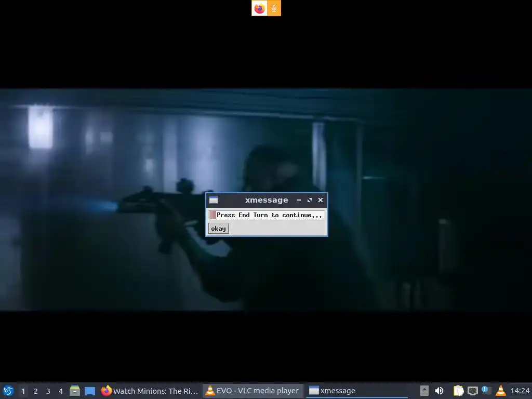Minimize the xmessage dialog window
Screen dimensions: 532x399
299,200
